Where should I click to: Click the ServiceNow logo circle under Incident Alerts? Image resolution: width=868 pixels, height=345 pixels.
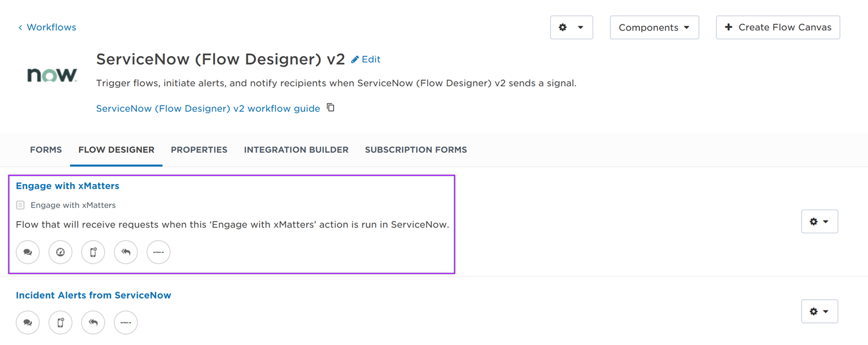coord(126,322)
